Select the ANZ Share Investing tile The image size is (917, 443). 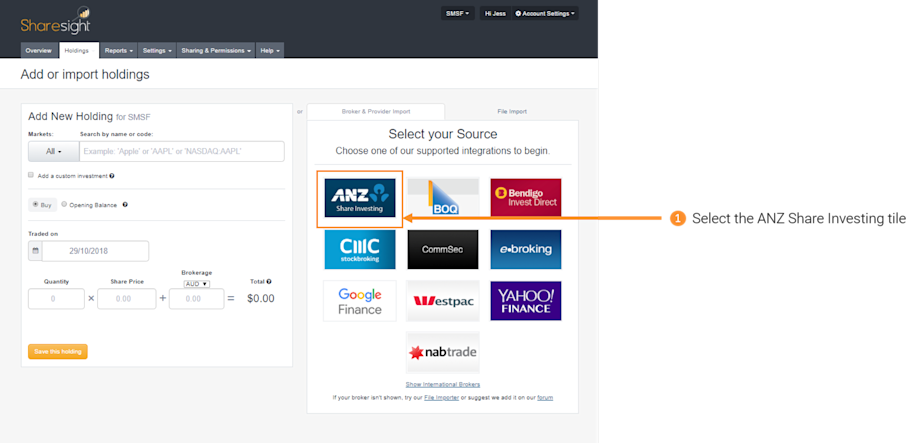pos(360,198)
